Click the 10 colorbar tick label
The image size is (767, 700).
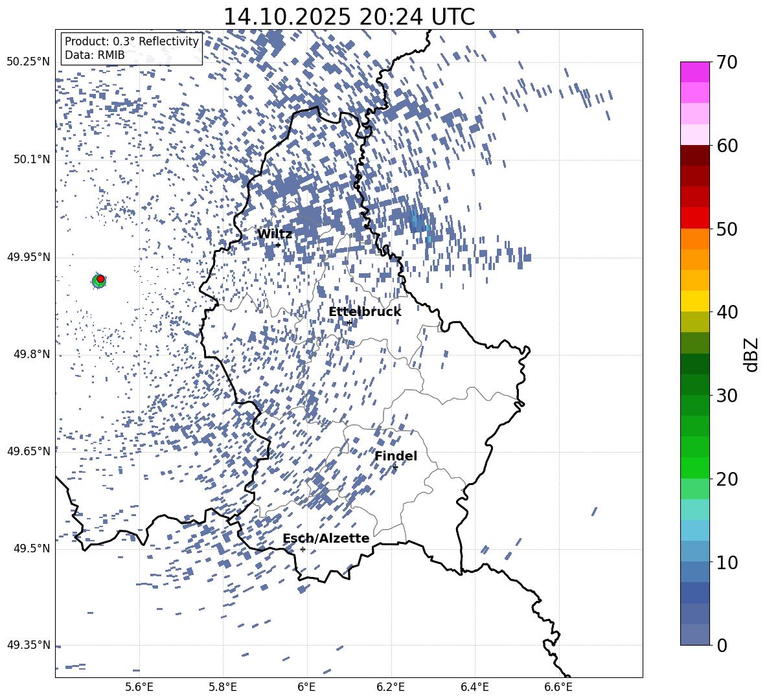coord(727,562)
